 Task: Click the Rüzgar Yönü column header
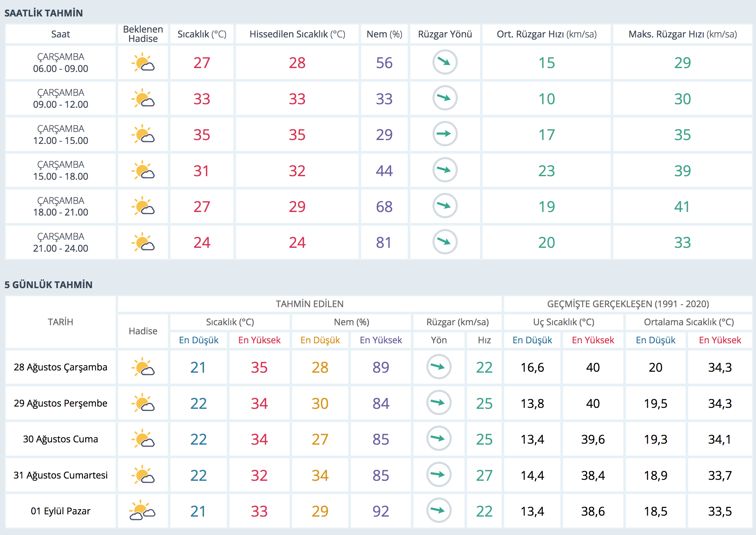click(x=444, y=34)
